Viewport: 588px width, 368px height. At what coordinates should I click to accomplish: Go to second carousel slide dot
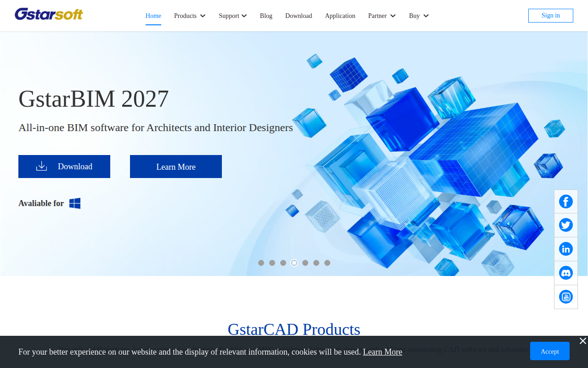(x=272, y=263)
